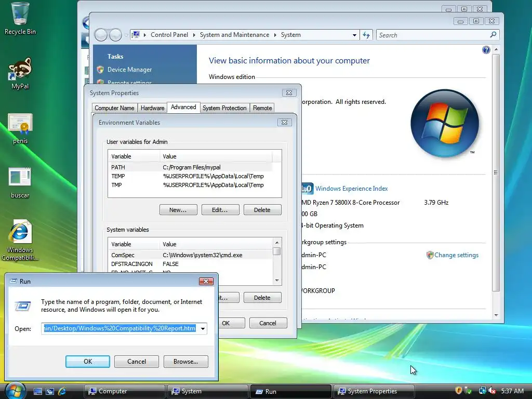Image resolution: width=532 pixels, height=399 pixels.
Task: Click breadcrumb arrow after Control Panel
Action: click(x=194, y=35)
